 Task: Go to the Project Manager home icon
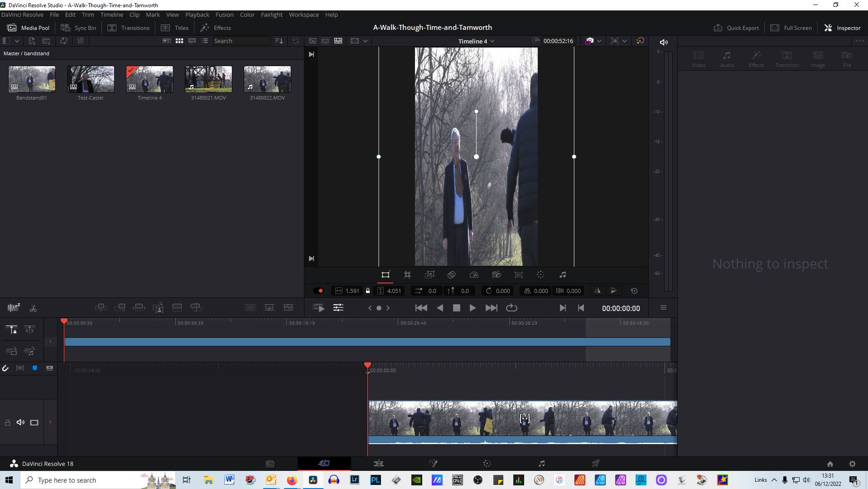[830, 464]
